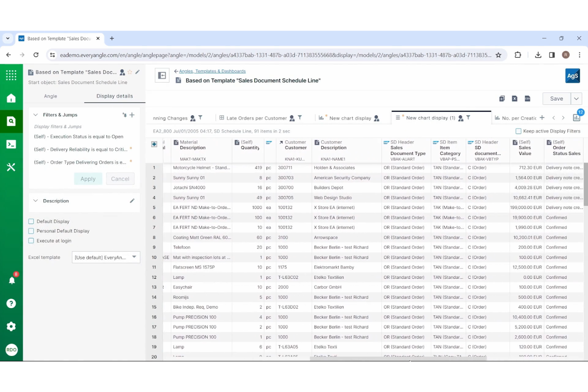
Task: Edit the Description with pencil icon
Action: tap(132, 201)
